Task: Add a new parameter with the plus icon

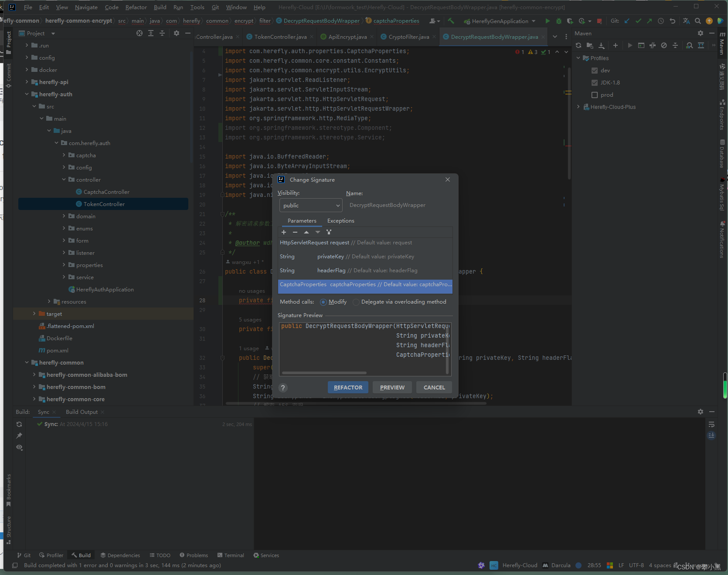Action: 284,232
